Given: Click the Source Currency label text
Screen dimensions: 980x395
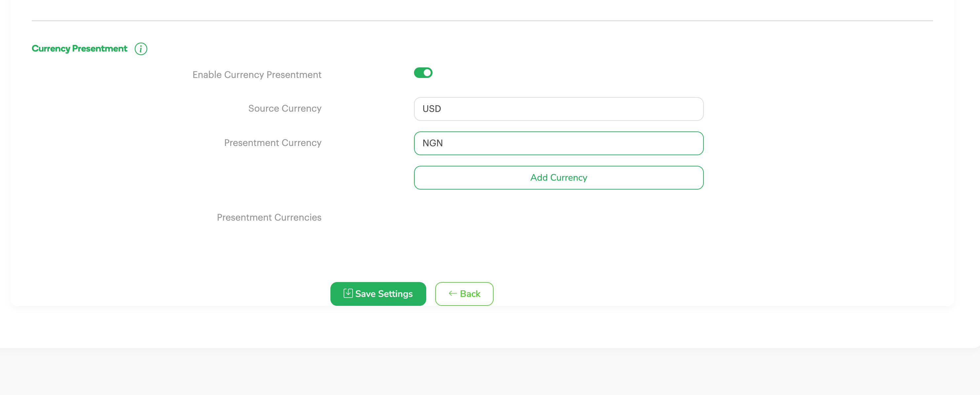Looking at the screenshot, I should pos(284,108).
